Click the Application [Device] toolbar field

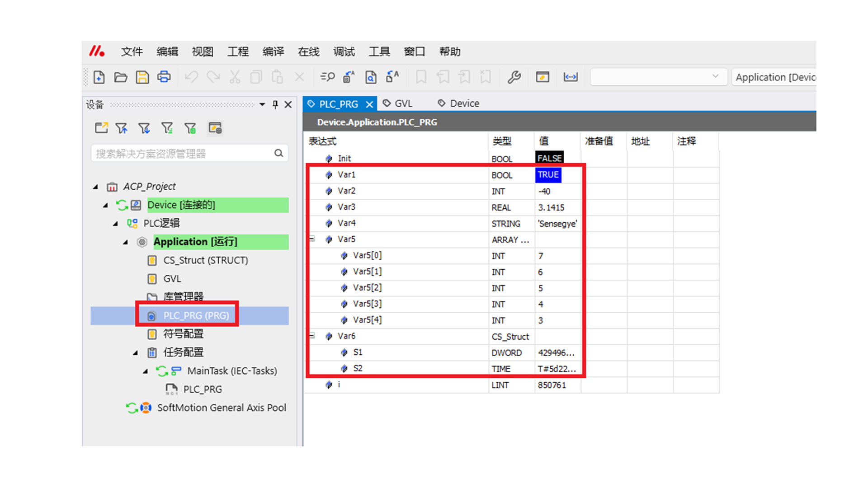pyautogui.click(x=774, y=77)
